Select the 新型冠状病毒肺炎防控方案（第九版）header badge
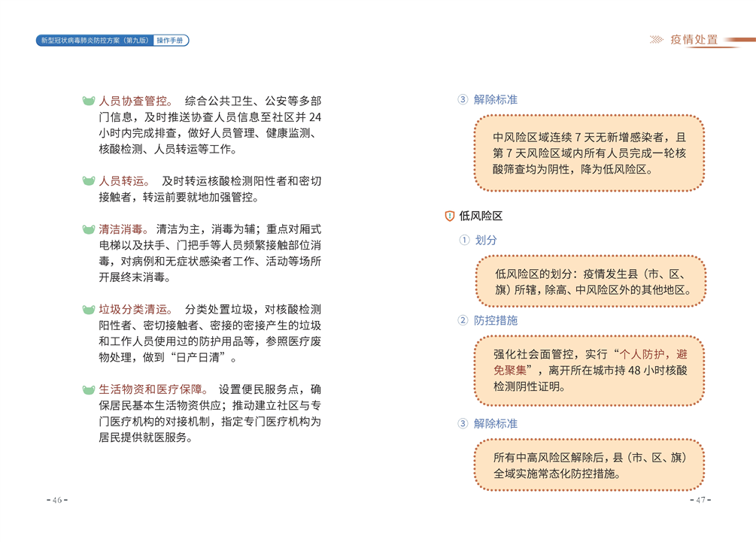The width and height of the screenshot is (756, 542). (95, 41)
